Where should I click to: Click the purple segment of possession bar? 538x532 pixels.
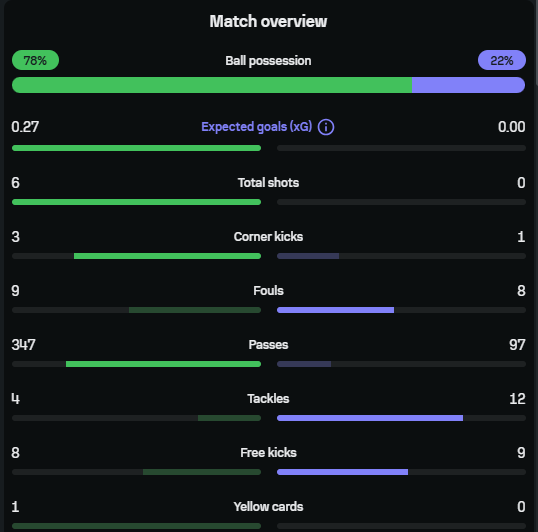pyautogui.click(x=468, y=85)
